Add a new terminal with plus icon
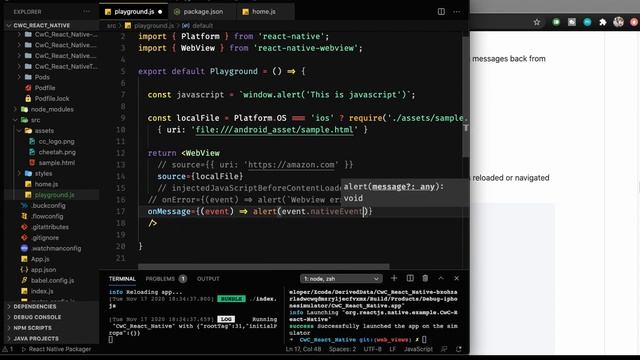This screenshot has width=640, height=360. pyautogui.click(x=394, y=278)
